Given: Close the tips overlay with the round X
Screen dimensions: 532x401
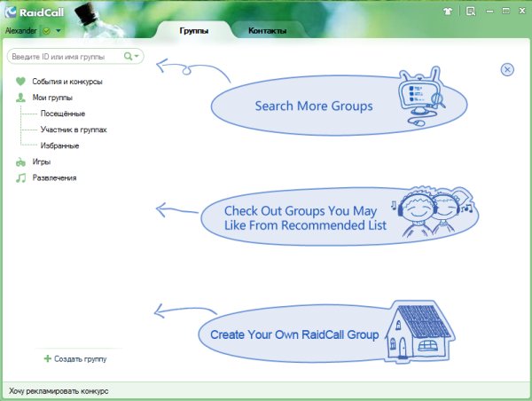Looking at the screenshot, I should click(x=507, y=70).
